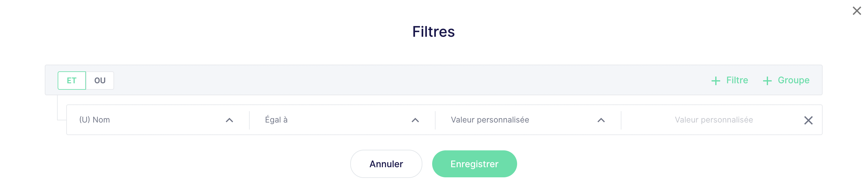This screenshot has height=196, width=868.
Task: Click the chevron next to Valeur personnalisée selector
Action: tap(601, 120)
